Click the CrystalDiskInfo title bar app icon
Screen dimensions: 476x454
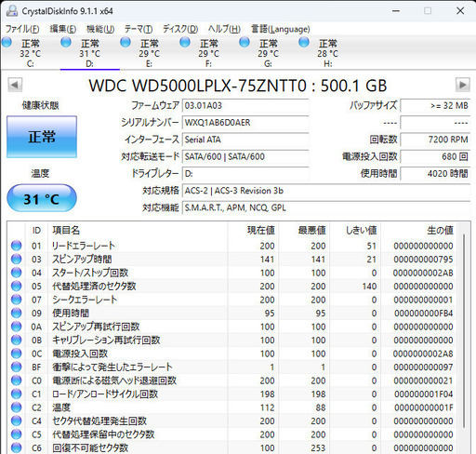coord(12,11)
